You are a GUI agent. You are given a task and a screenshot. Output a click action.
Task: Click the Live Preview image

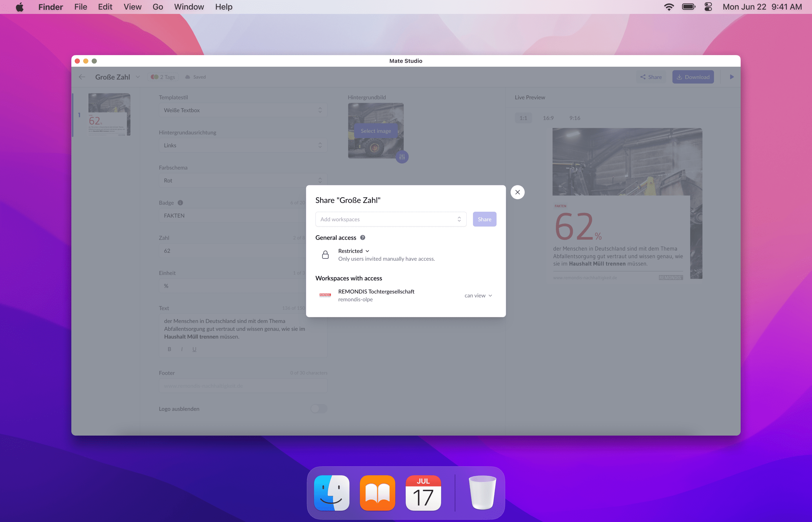[627, 203]
